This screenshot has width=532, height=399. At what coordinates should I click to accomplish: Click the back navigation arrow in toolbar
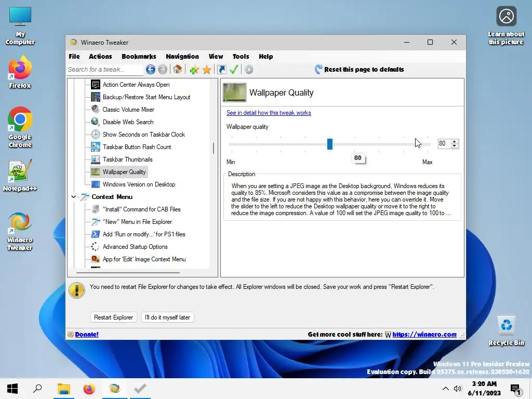151,70
